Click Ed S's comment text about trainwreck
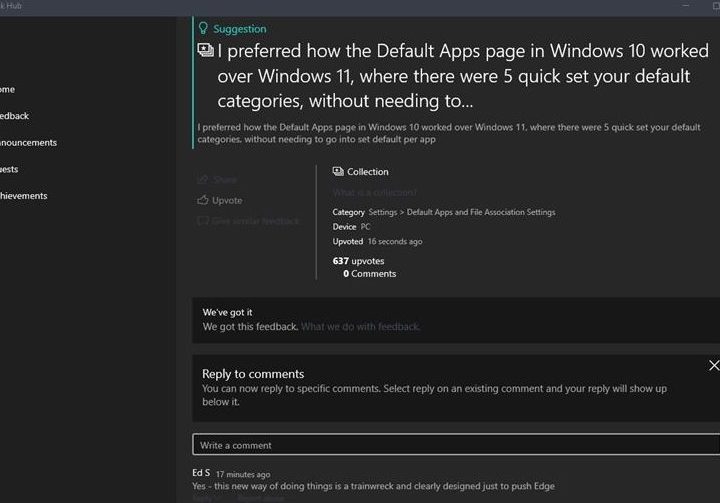Image resolution: width=720 pixels, height=503 pixels. point(373,486)
